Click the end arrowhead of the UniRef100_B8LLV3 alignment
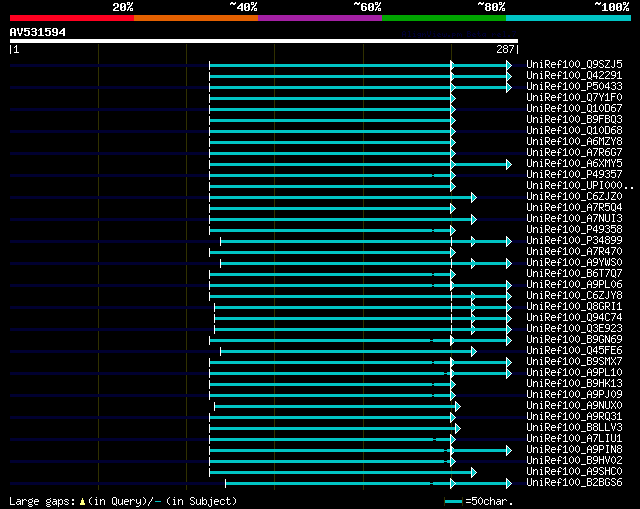Screen dimensions: 640x509 tap(458, 429)
